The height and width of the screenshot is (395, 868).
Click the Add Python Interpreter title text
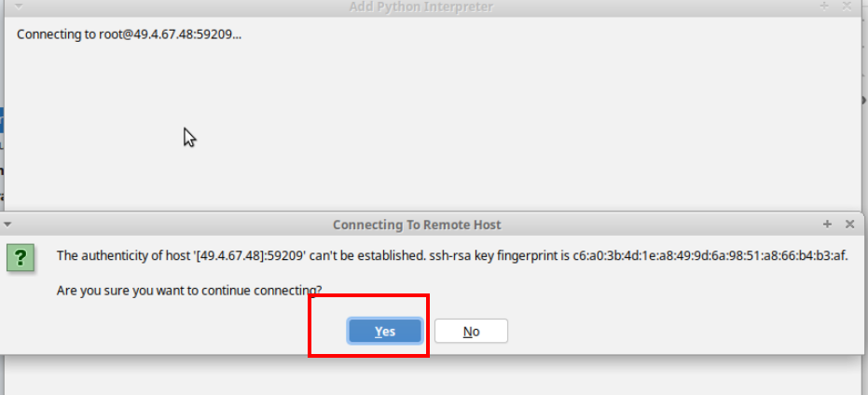pyautogui.click(x=421, y=7)
